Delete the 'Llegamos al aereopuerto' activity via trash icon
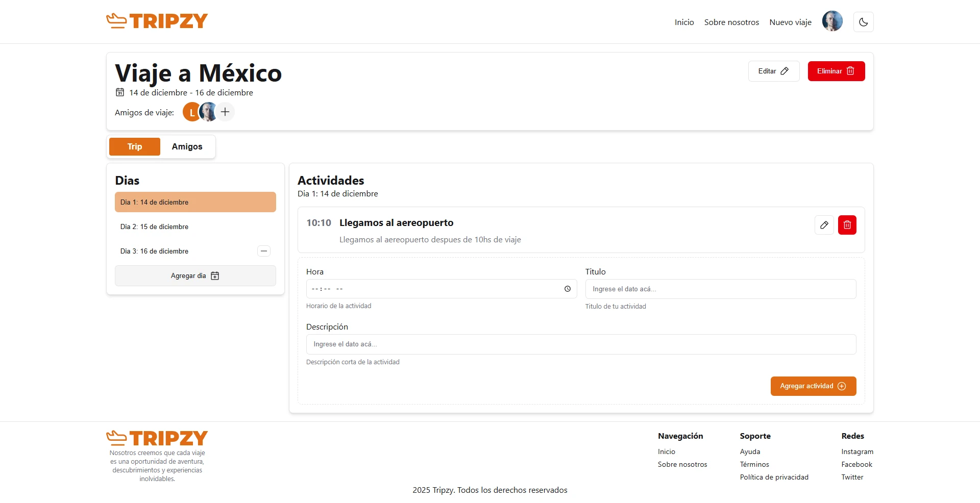This screenshot has width=980, height=503. point(847,225)
